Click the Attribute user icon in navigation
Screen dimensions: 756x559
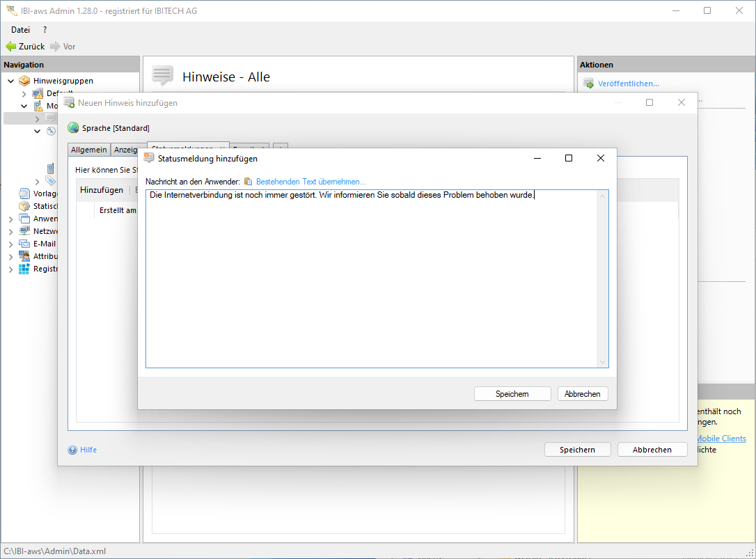coord(24,256)
